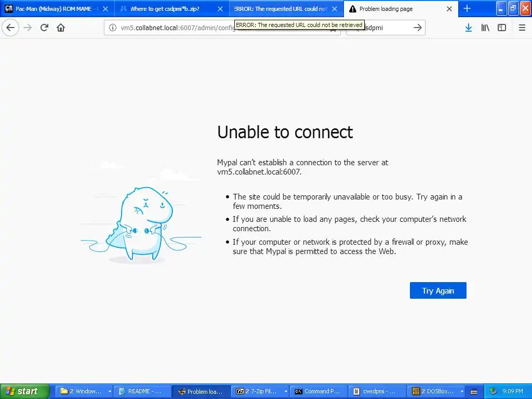The width and height of the screenshot is (532, 399).
Task: Click the Try Again button
Action: [x=438, y=290]
